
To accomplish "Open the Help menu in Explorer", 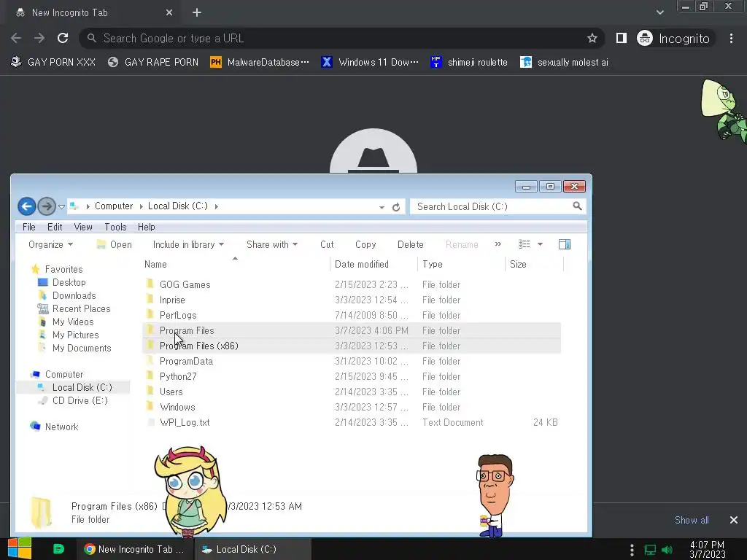I will click(146, 227).
